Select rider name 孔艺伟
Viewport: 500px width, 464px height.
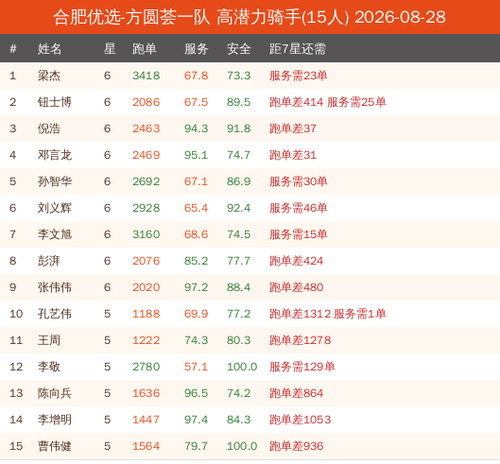point(54,314)
